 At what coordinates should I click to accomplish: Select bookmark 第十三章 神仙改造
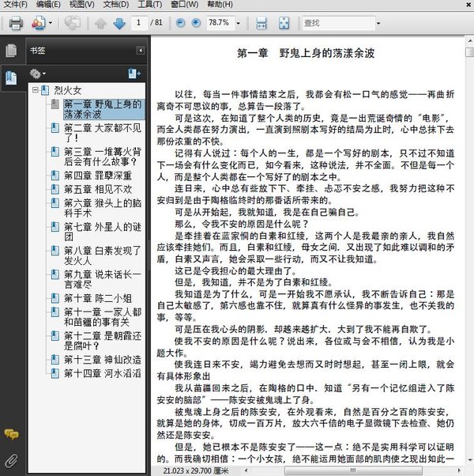tap(103, 360)
